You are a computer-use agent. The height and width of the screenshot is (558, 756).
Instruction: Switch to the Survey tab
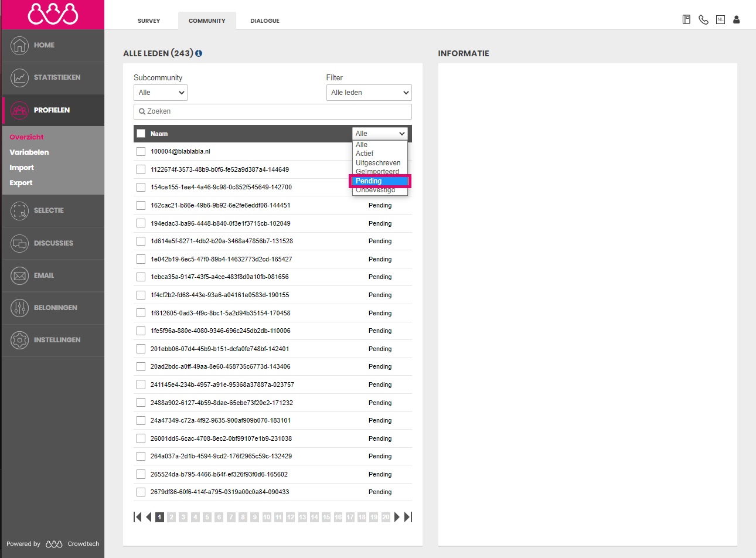[149, 21]
